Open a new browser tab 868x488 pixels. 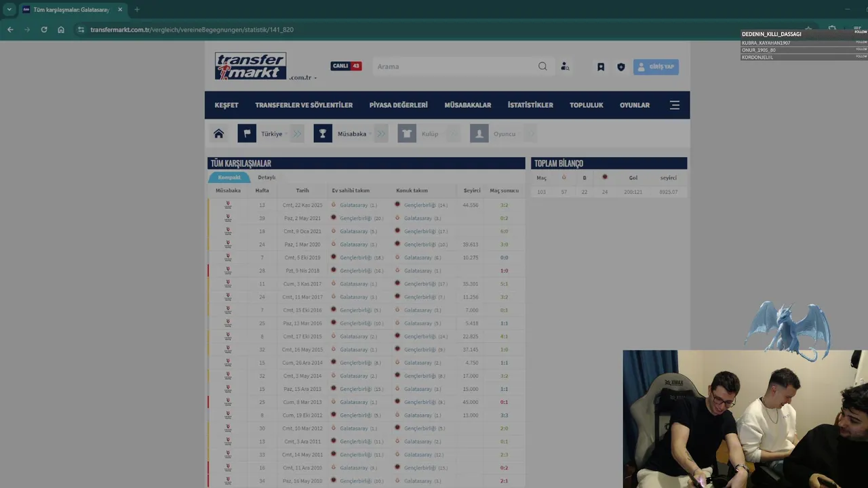[137, 9]
